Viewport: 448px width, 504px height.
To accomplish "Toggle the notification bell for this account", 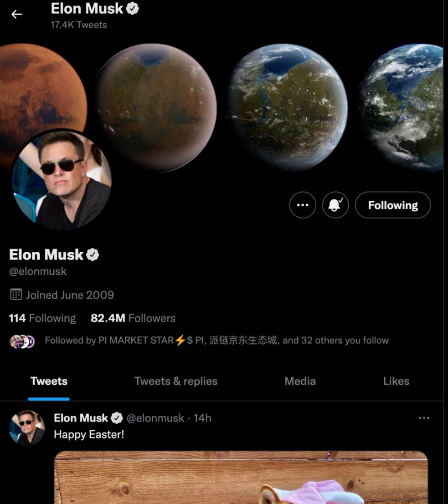I will click(x=335, y=205).
